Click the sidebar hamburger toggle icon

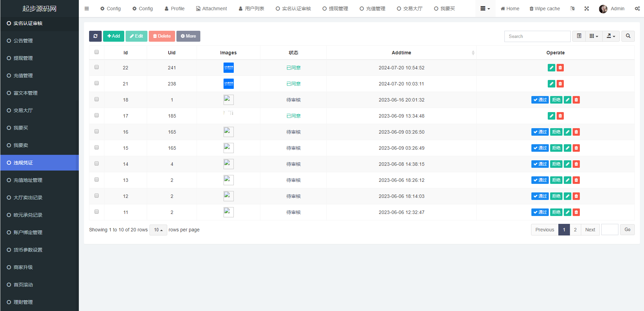coord(87,9)
